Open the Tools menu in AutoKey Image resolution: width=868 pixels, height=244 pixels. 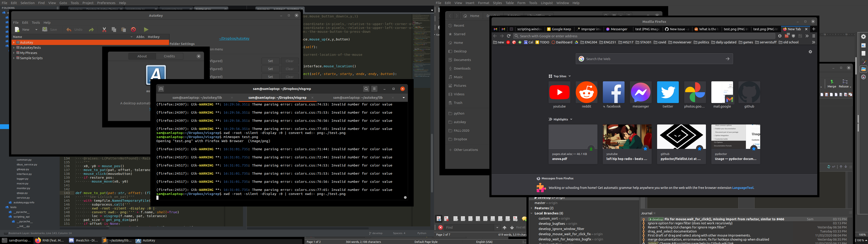coord(36,23)
